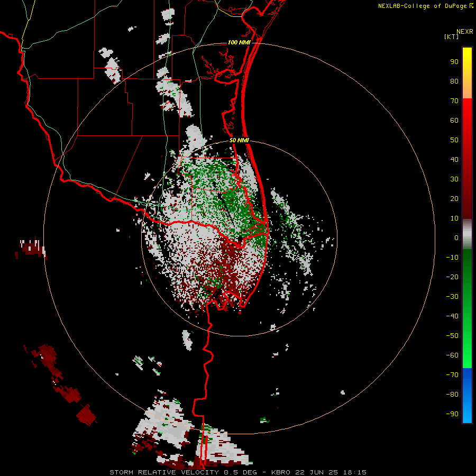Select the 50 NMI range ring label
The image size is (476, 476).
[239, 140]
